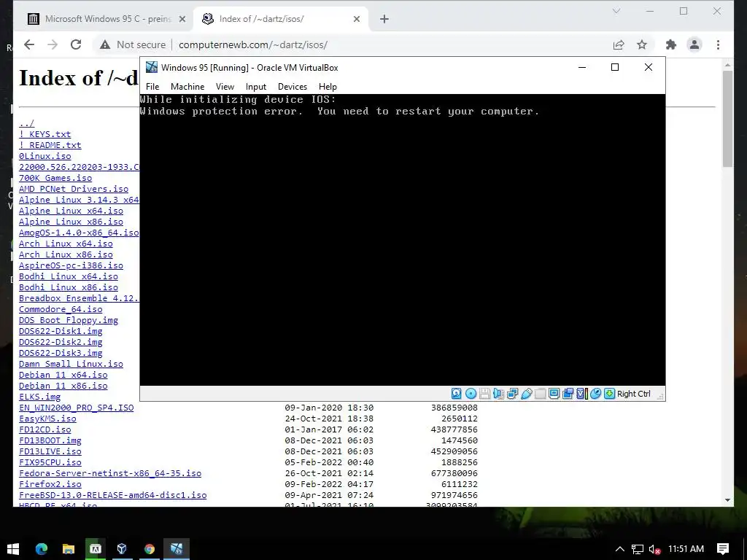Open the VirtualBox Devices menu

(x=293, y=87)
